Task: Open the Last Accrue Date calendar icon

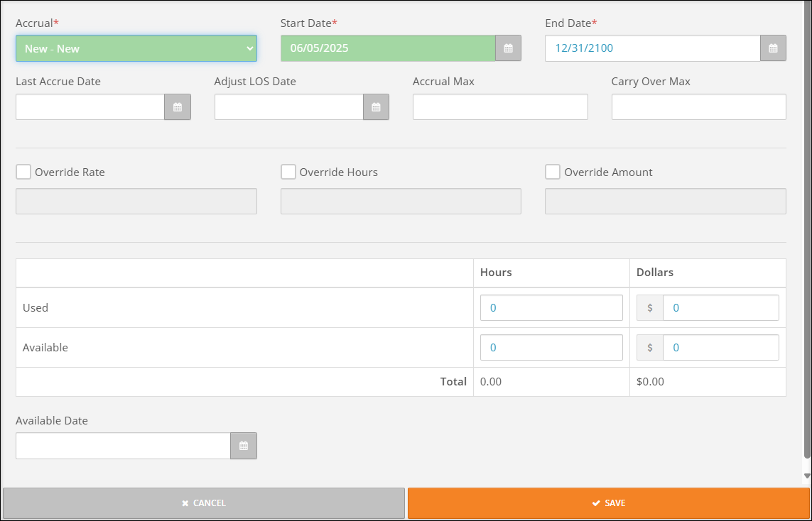Action: 178,107
